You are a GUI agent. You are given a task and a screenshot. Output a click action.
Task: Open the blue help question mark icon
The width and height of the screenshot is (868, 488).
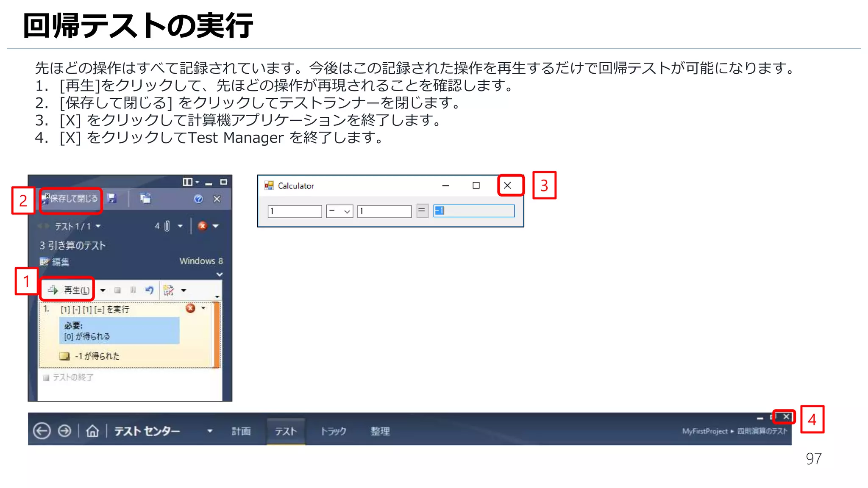(198, 199)
